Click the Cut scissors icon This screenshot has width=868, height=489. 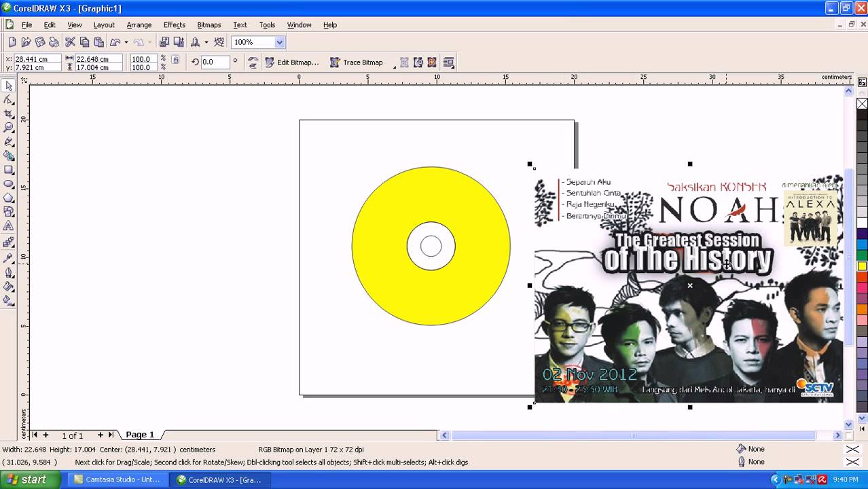tap(70, 42)
